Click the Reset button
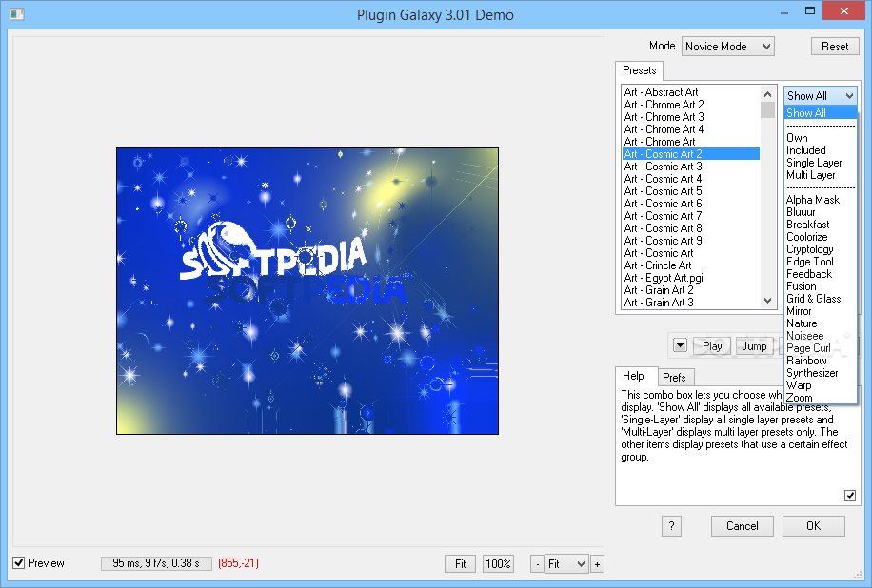The width and height of the screenshot is (872, 588). pos(835,47)
